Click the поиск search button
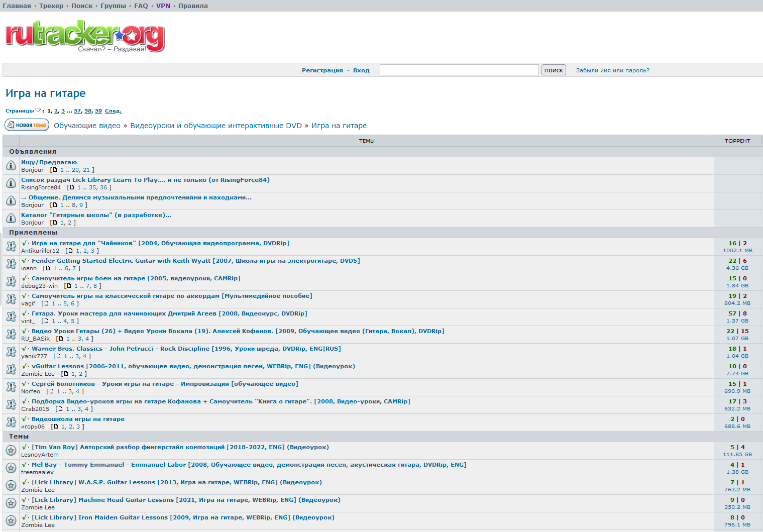 point(554,70)
